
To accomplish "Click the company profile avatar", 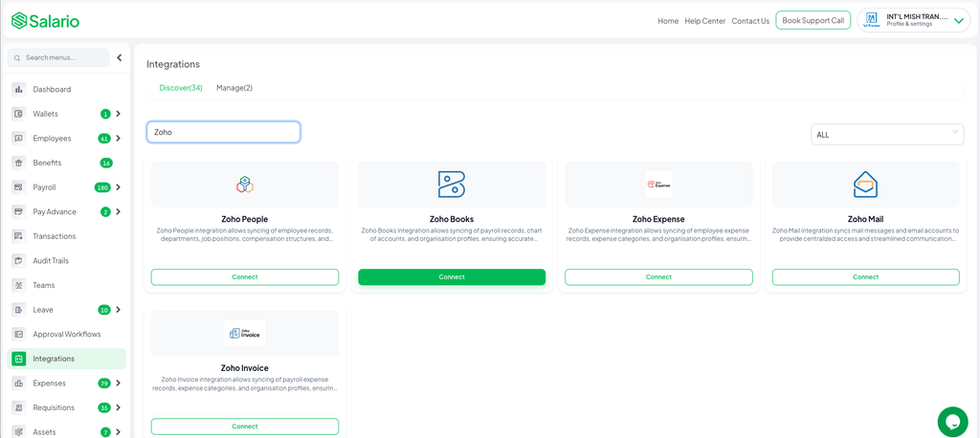I will click(871, 21).
